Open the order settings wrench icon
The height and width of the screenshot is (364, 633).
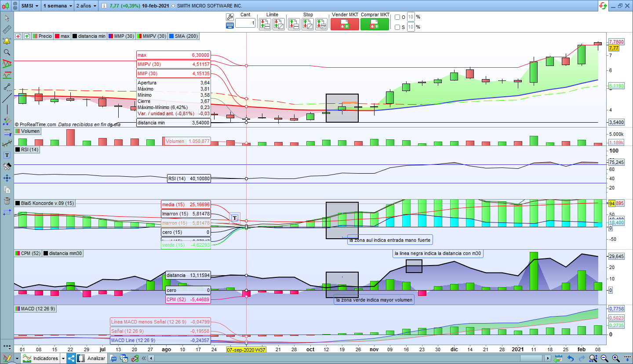(x=230, y=17)
